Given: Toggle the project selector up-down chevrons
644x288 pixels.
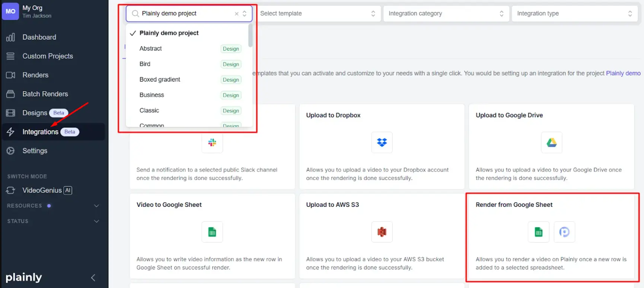Looking at the screenshot, I should coord(245,14).
